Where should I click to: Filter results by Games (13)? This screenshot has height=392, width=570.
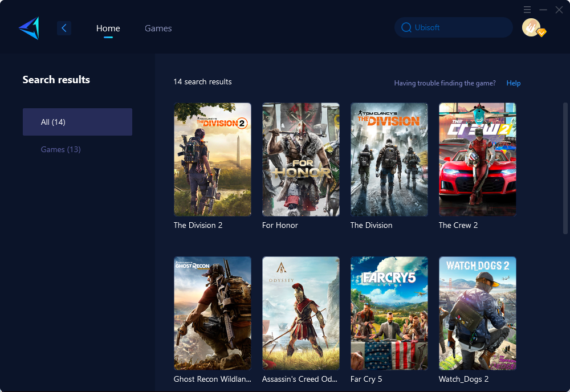[x=61, y=149]
